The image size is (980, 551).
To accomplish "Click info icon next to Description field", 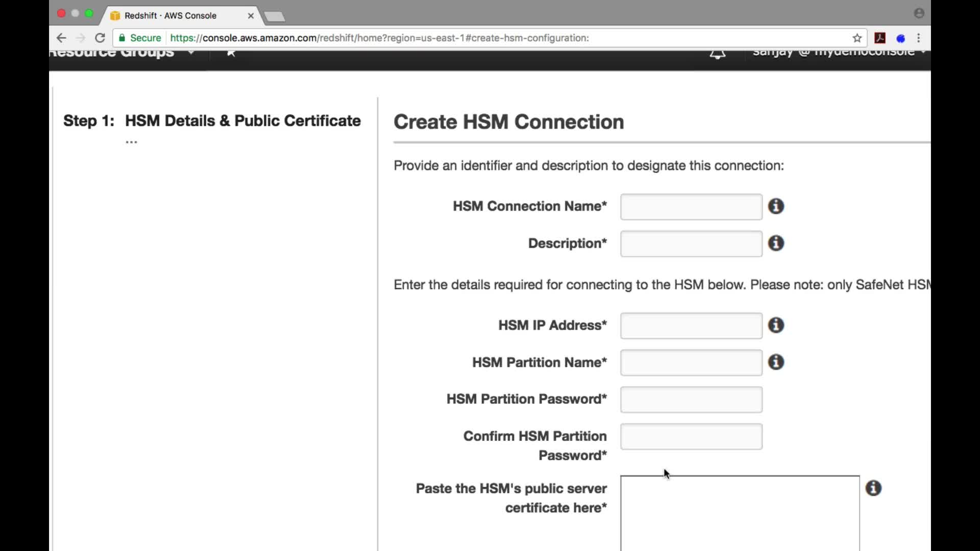I will [x=776, y=243].
